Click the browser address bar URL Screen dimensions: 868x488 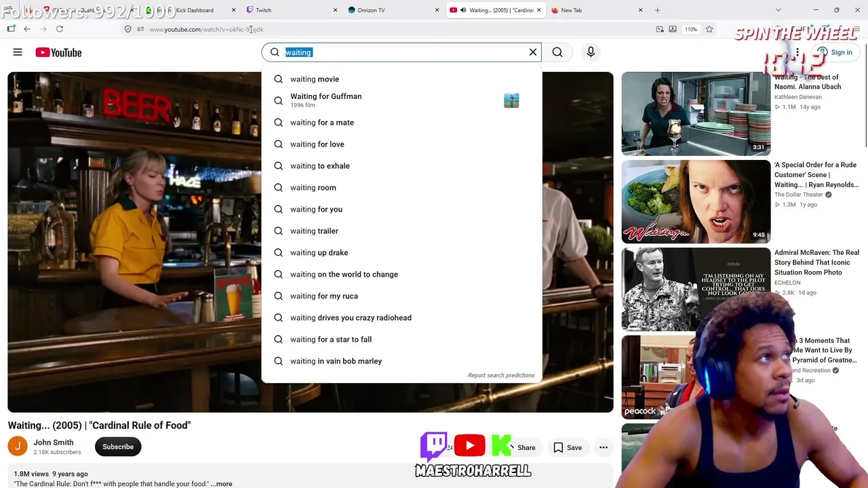click(x=206, y=29)
